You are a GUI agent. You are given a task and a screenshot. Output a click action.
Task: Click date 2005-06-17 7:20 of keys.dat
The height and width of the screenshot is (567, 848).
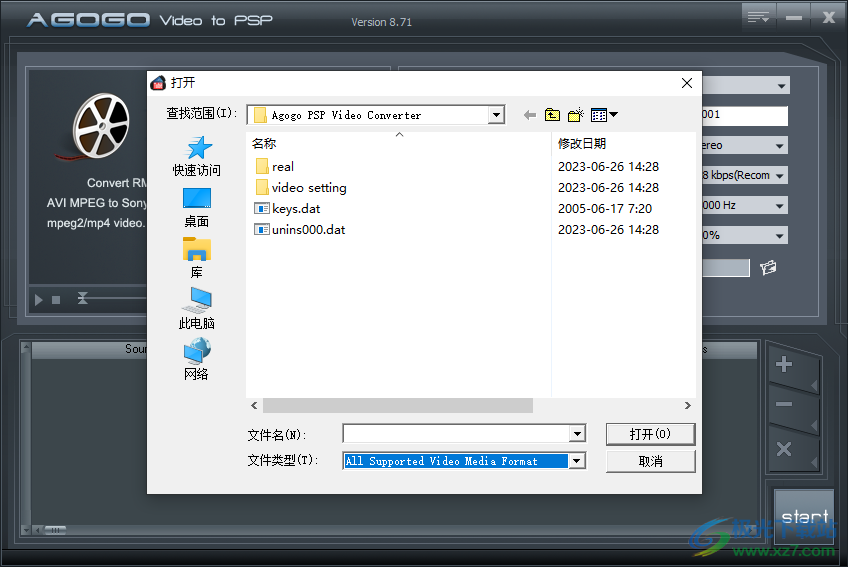(605, 209)
